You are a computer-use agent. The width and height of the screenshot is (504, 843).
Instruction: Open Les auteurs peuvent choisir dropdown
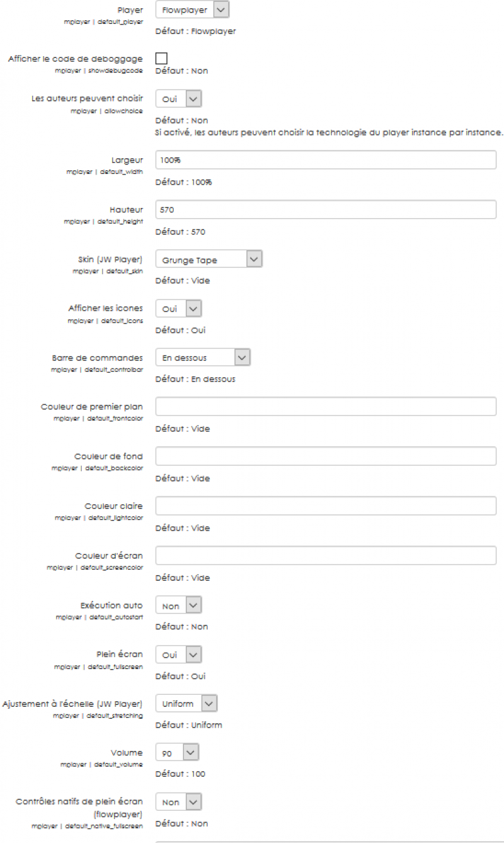pyautogui.click(x=178, y=99)
